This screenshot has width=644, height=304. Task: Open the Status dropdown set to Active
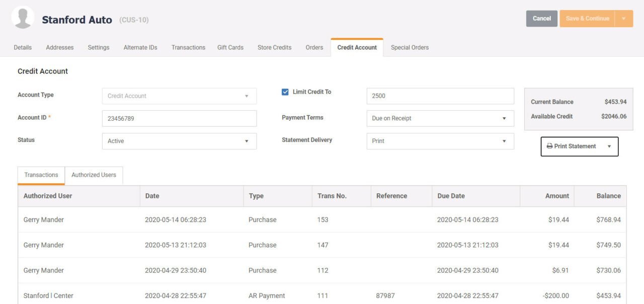[179, 141]
